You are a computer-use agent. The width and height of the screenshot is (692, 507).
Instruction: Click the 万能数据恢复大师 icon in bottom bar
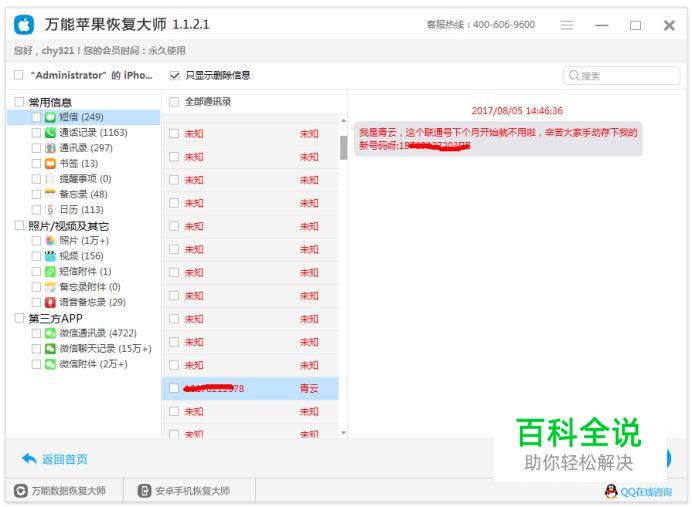[x=20, y=491]
